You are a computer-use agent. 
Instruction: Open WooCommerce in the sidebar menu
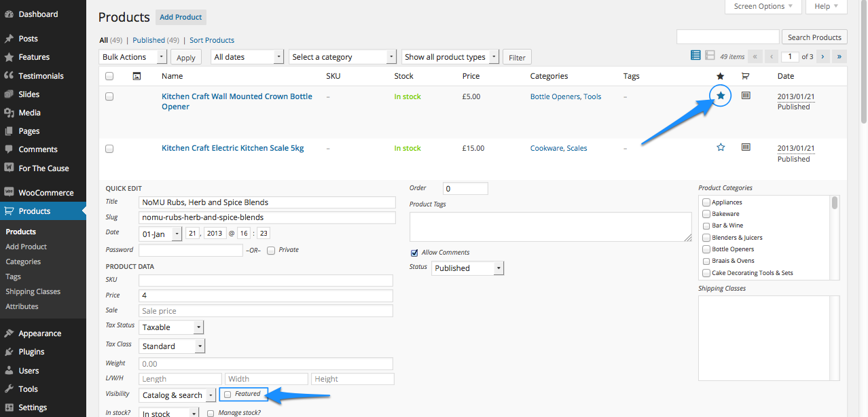46,192
